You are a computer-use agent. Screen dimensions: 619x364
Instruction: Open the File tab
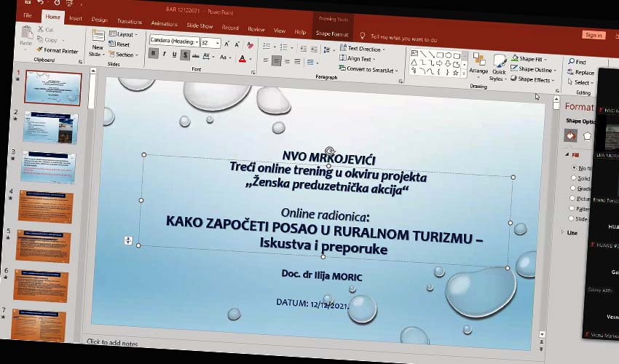tap(28, 15)
